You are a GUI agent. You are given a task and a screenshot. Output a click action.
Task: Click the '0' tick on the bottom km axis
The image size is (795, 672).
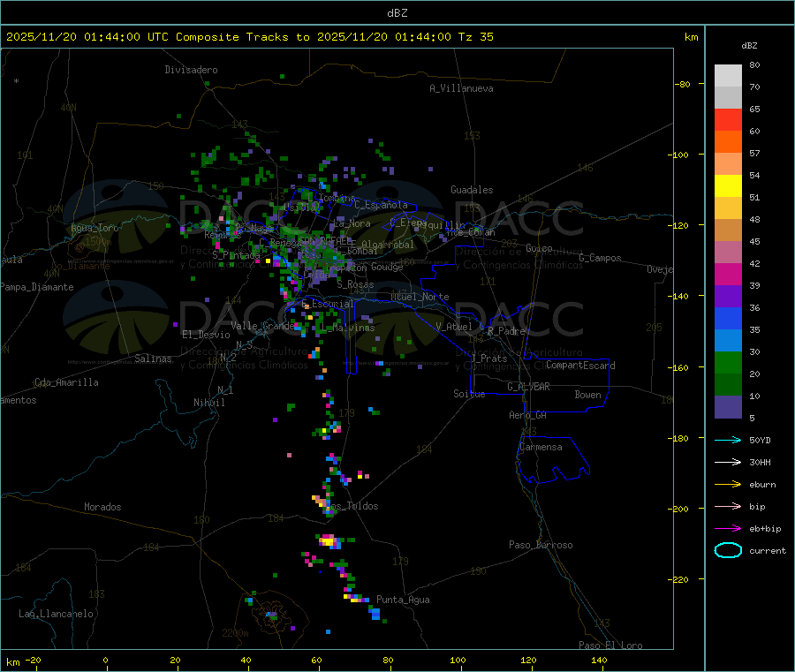105,660
